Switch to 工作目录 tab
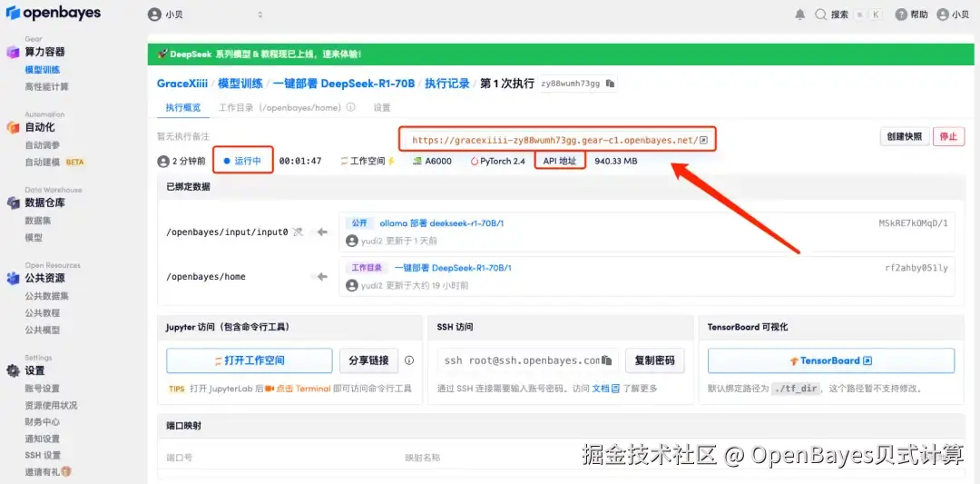The image size is (980, 484). tap(280, 107)
